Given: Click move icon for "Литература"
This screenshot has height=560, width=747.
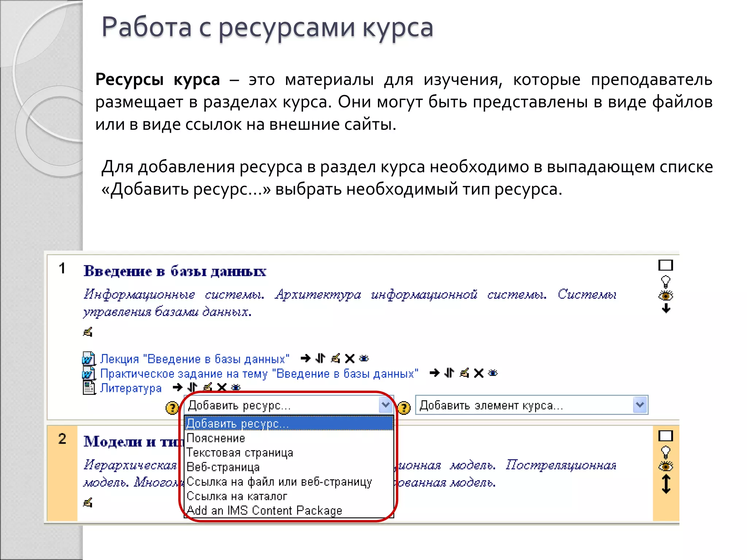Looking at the screenshot, I should pyautogui.click(x=192, y=387).
